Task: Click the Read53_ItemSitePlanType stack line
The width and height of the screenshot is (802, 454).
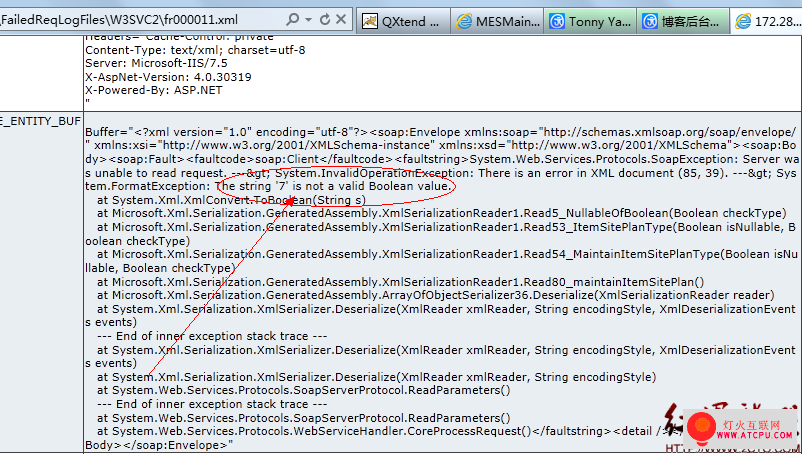Action: pyautogui.click(x=441, y=234)
